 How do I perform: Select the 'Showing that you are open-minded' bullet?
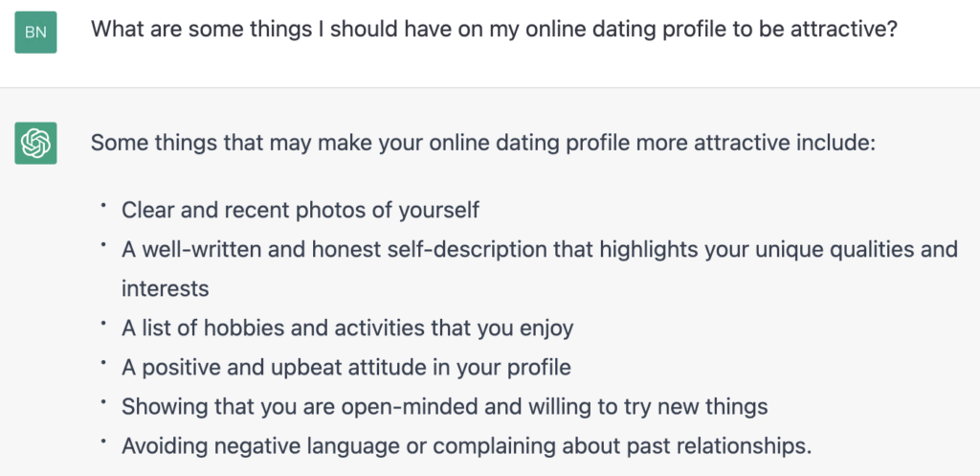[x=444, y=407]
